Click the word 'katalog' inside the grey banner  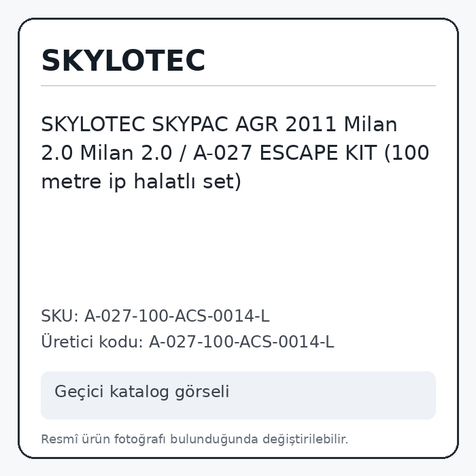tap(139, 391)
